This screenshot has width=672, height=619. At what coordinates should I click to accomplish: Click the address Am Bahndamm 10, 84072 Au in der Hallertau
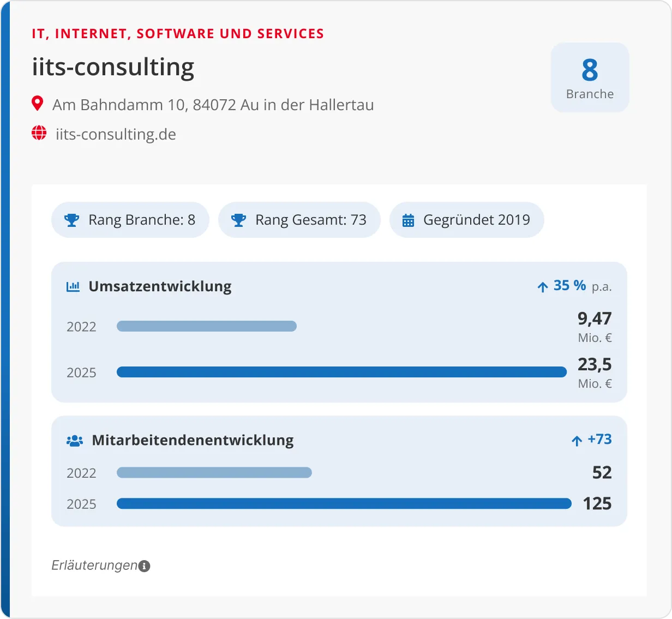tap(213, 105)
